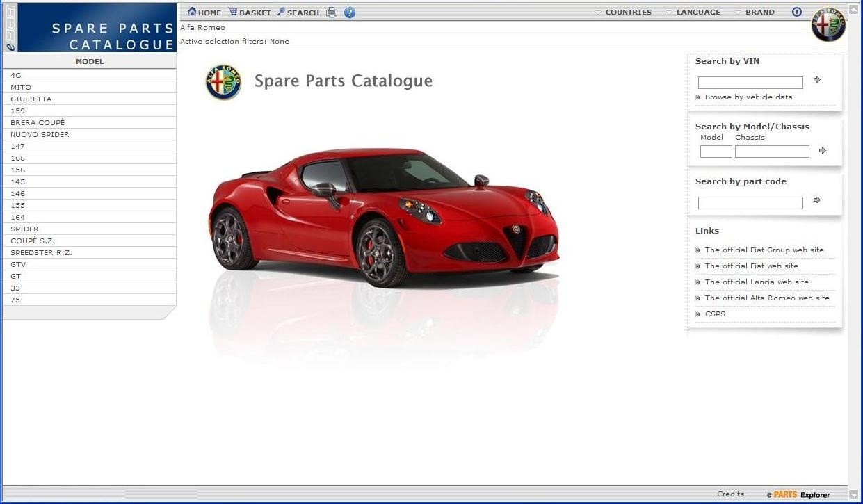Screen dimensions: 863x504
Task: Select model 166
Action: [89, 158]
